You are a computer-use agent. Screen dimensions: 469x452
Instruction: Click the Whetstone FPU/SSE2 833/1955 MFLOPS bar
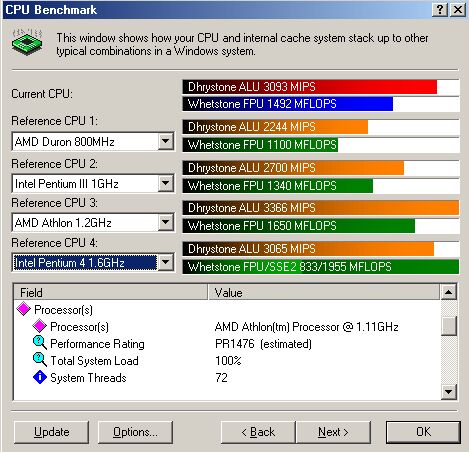point(321,267)
